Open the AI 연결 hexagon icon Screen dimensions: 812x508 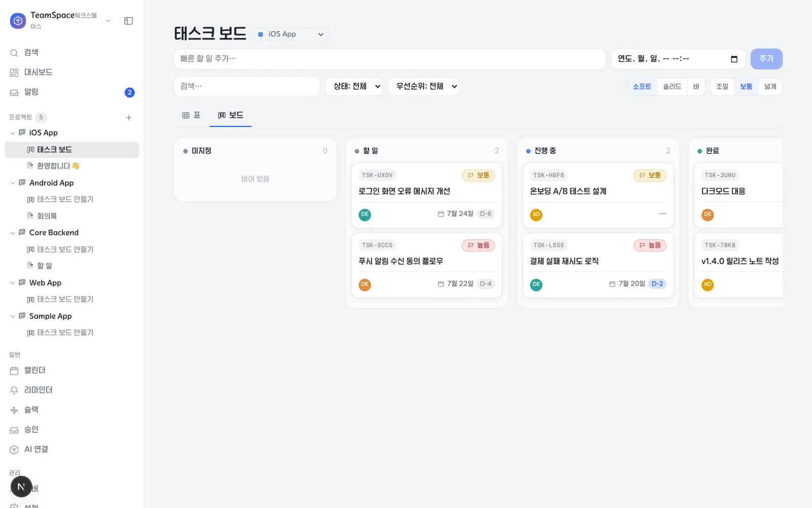click(14, 450)
